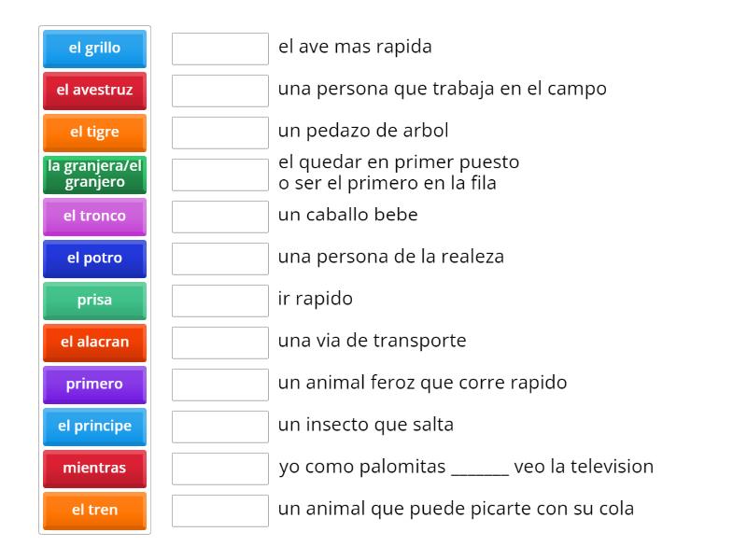Click the red 'mientras' tile
Viewport: 747px width, 560px height.
point(93,469)
